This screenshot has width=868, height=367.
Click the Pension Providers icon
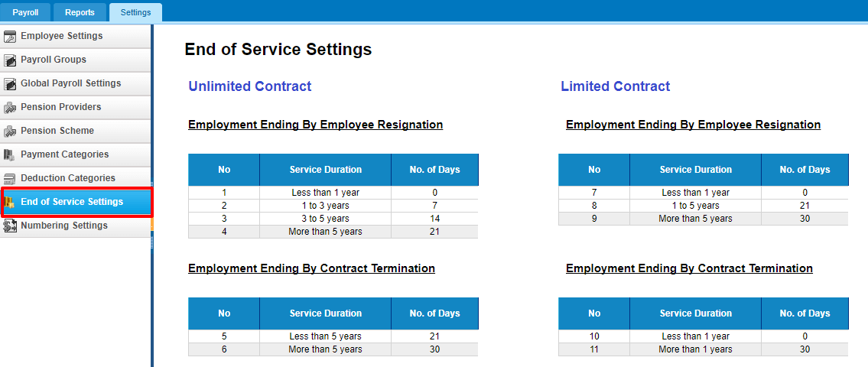tap(9, 107)
